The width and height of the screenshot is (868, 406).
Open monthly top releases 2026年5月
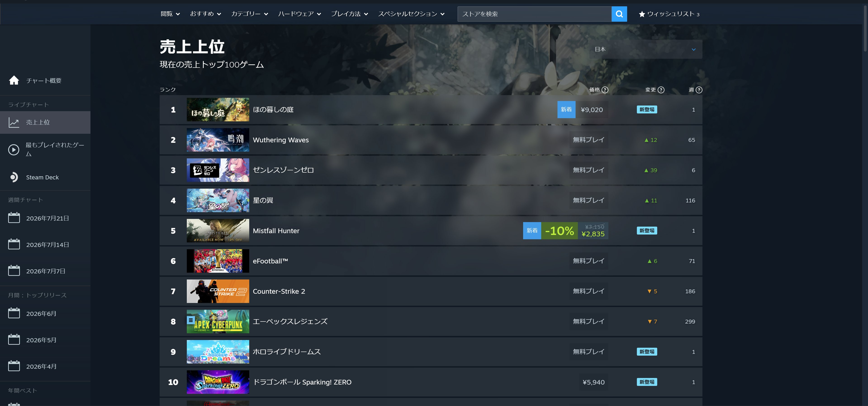(45, 340)
